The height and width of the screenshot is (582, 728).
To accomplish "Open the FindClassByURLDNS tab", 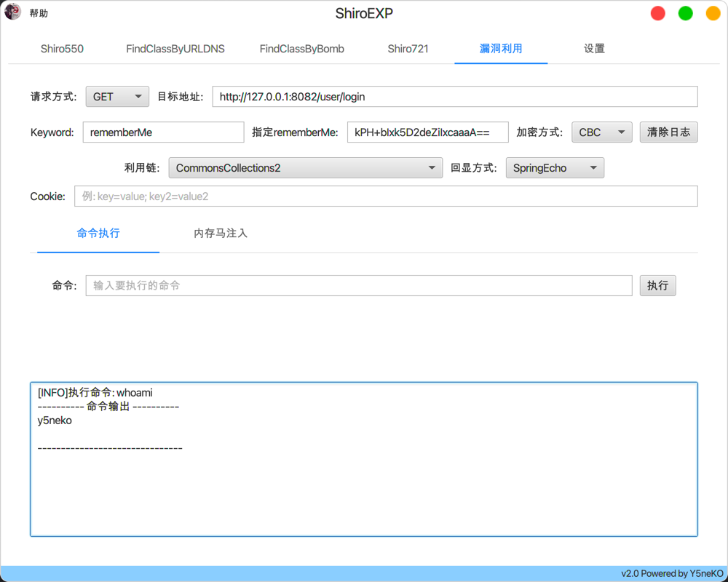I will pos(175,49).
